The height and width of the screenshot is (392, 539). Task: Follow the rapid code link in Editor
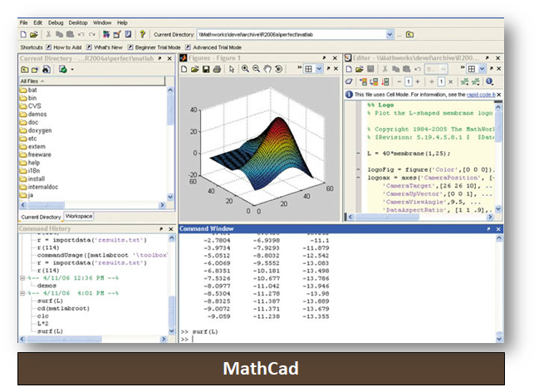pyautogui.click(x=481, y=95)
